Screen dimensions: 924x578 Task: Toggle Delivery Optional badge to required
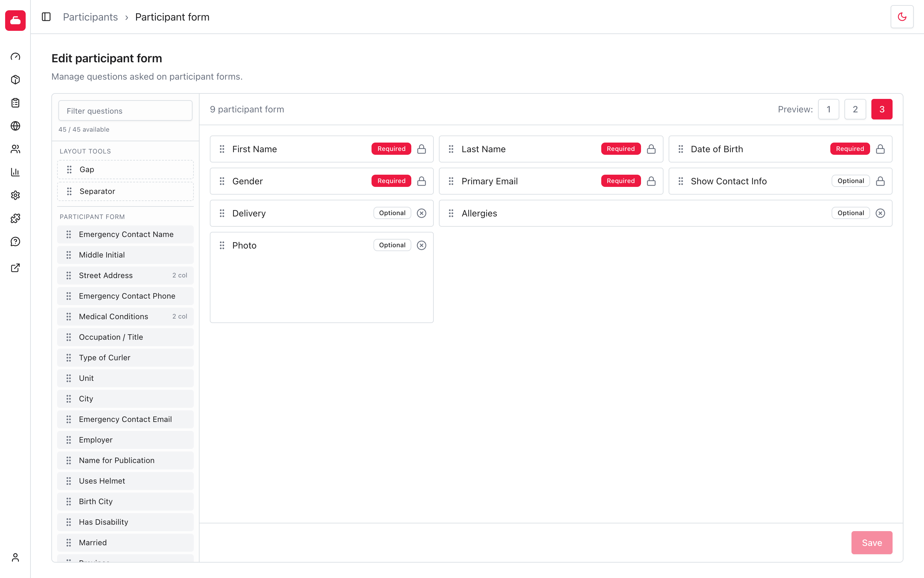click(x=392, y=213)
